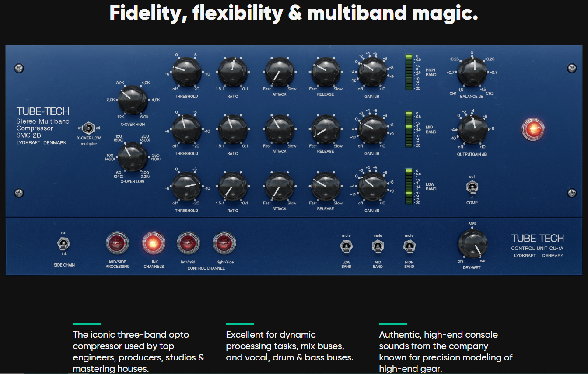Click the Low Band Release knob
Viewport: 588px width, 374px height.
(x=325, y=186)
